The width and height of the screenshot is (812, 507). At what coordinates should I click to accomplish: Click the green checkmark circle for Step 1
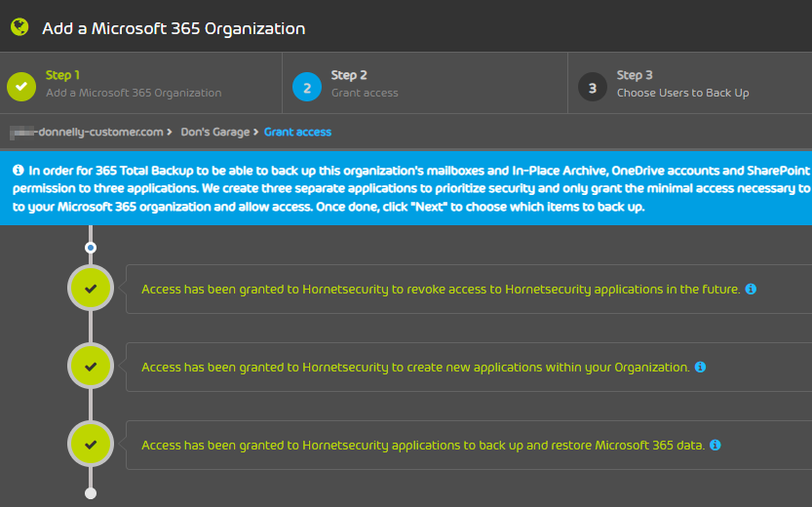pos(21,87)
